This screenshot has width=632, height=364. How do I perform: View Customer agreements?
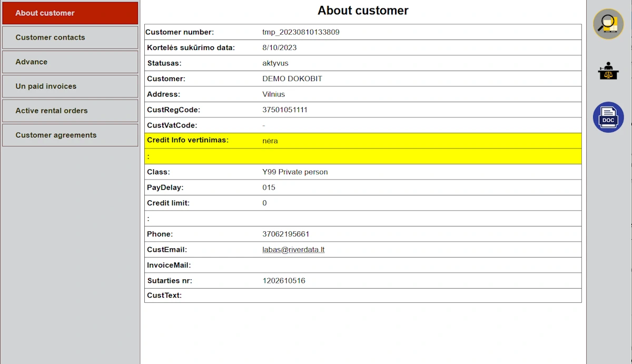click(70, 135)
